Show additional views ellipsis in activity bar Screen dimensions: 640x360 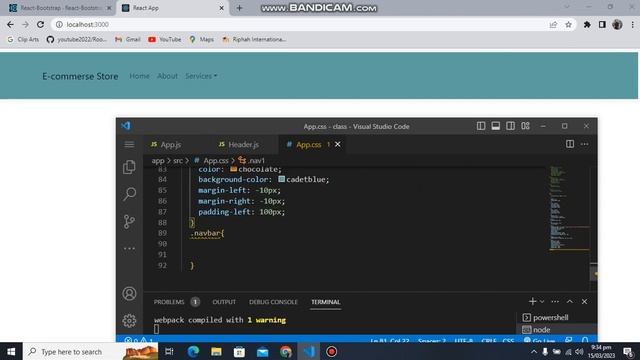coord(129,248)
